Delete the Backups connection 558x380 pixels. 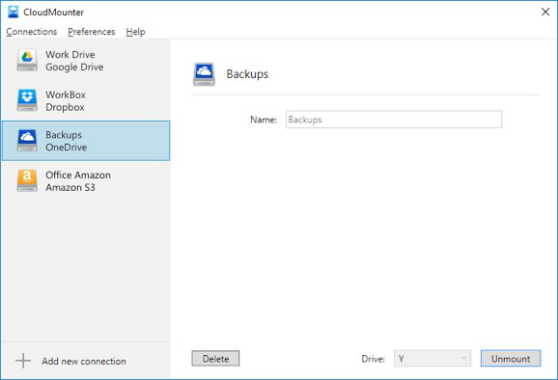tap(216, 359)
